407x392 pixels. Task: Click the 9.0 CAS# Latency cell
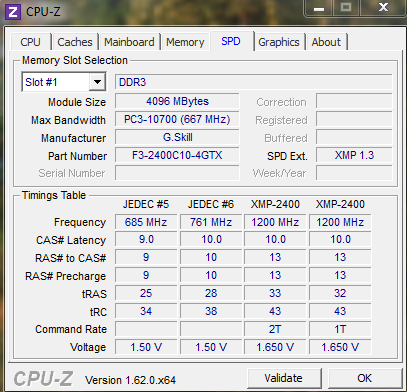(146, 240)
